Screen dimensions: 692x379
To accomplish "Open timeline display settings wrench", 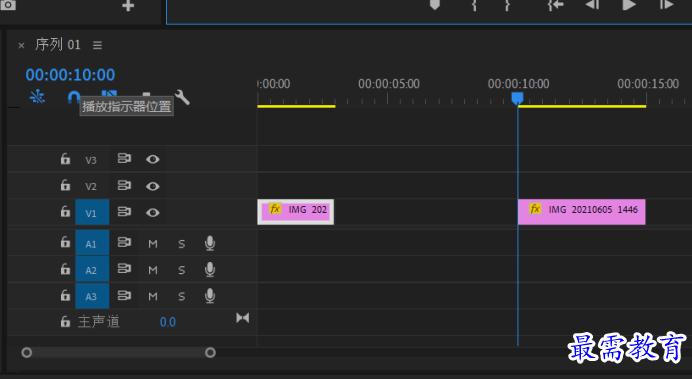I will [x=182, y=97].
